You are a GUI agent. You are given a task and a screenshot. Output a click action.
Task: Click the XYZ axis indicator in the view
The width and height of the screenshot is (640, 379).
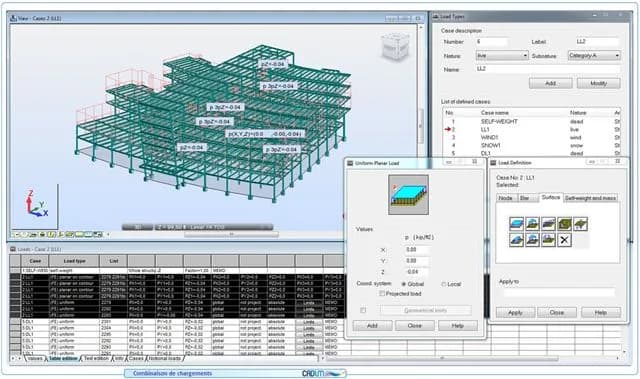pyautogui.click(x=36, y=203)
